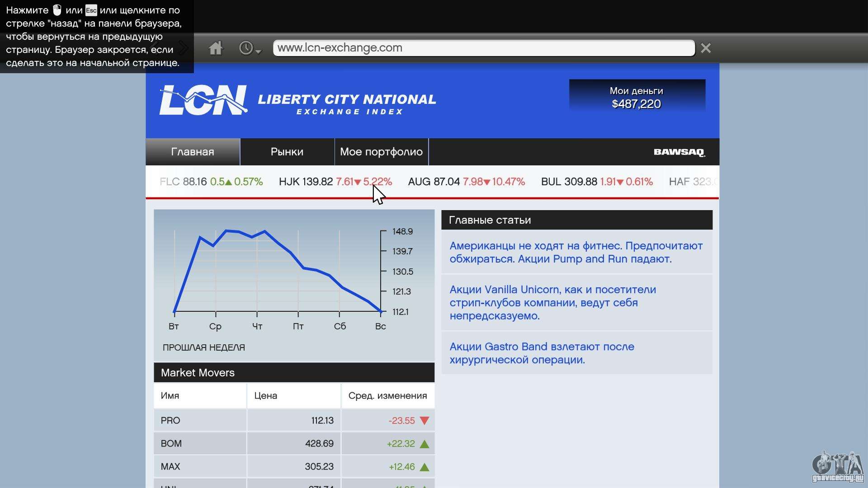
Task: Click the green up arrow beside +22.32
Action: [424, 444]
